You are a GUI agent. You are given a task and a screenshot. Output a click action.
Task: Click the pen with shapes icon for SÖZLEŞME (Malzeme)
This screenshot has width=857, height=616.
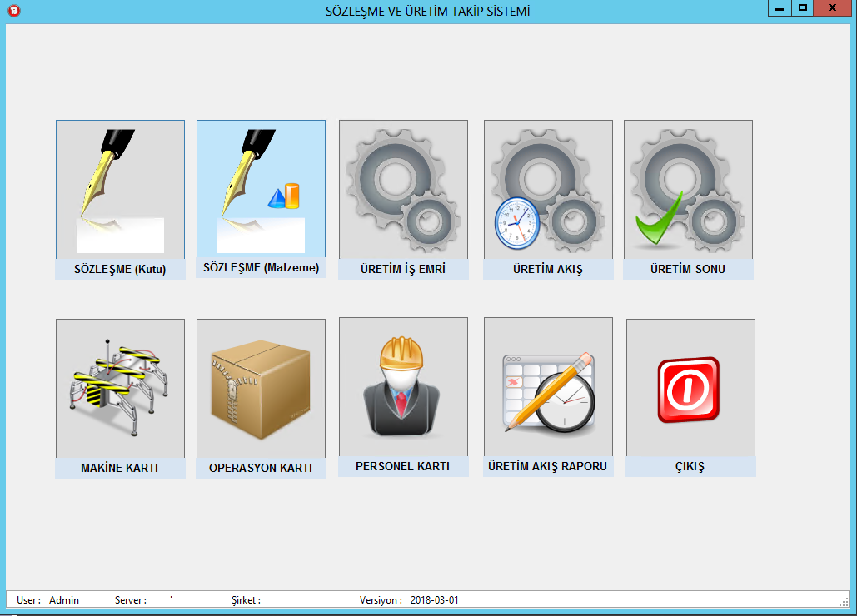(x=261, y=189)
